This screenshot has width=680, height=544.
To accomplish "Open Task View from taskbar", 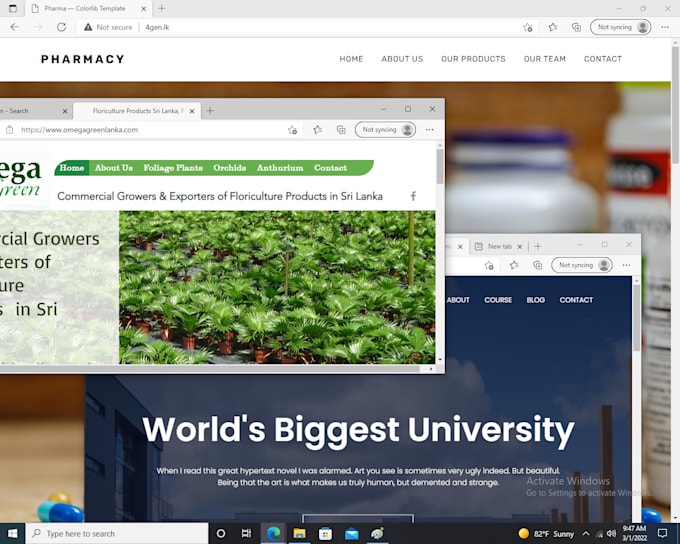I will coord(246,533).
